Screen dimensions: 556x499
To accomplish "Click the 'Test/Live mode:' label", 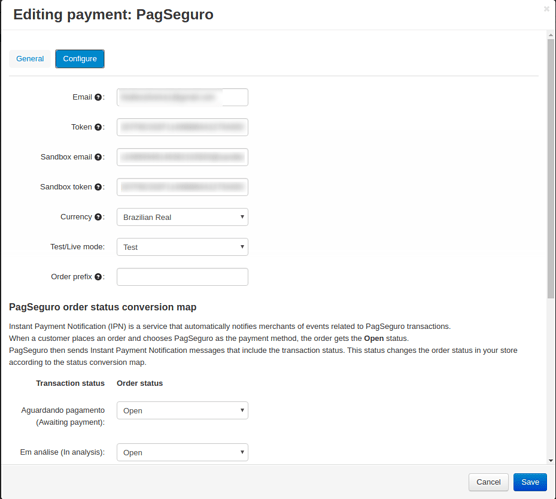I will (x=77, y=247).
